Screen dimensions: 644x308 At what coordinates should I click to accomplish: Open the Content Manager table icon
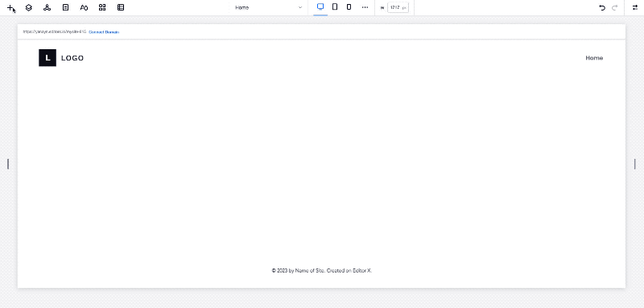(121, 7)
